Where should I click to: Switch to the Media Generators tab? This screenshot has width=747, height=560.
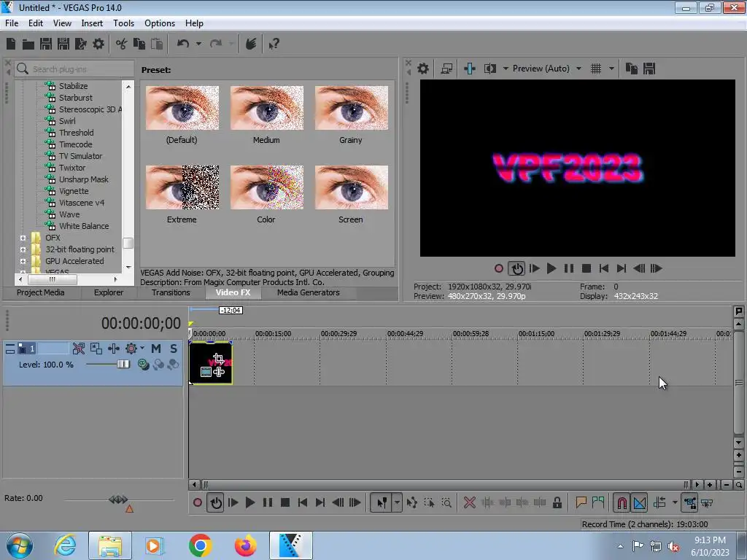pos(309,292)
